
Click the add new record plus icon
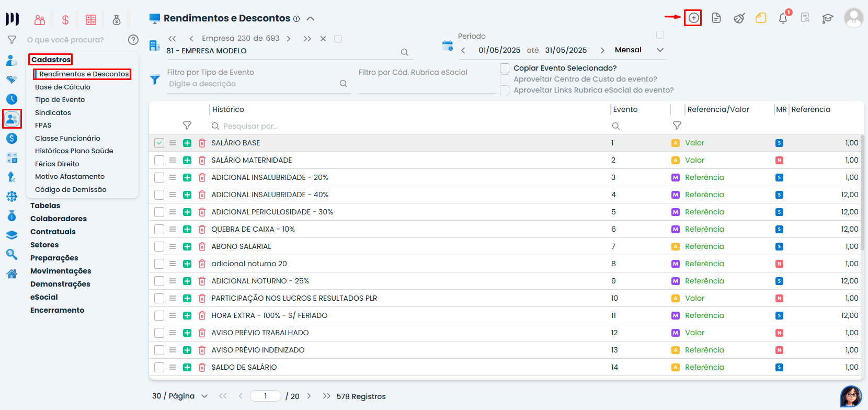pyautogui.click(x=693, y=18)
